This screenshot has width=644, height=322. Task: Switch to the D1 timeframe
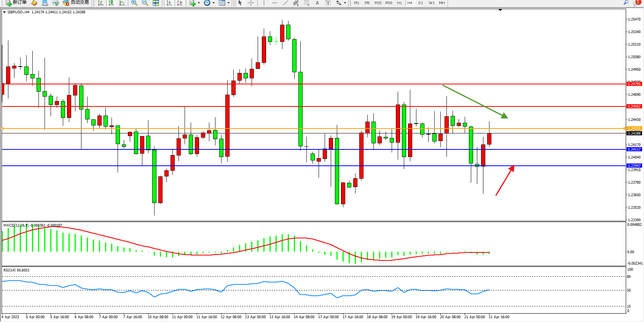421,3
